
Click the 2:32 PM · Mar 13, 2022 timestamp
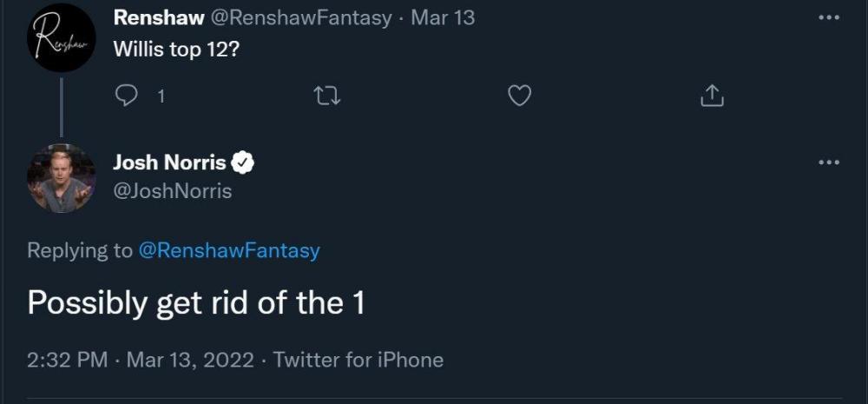point(141,360)
